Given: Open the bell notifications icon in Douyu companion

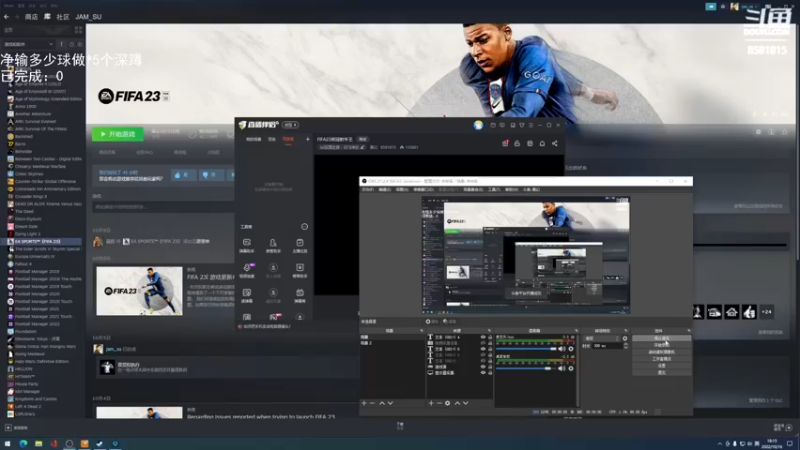Looking at the screenshot, I should coord(542,143).
